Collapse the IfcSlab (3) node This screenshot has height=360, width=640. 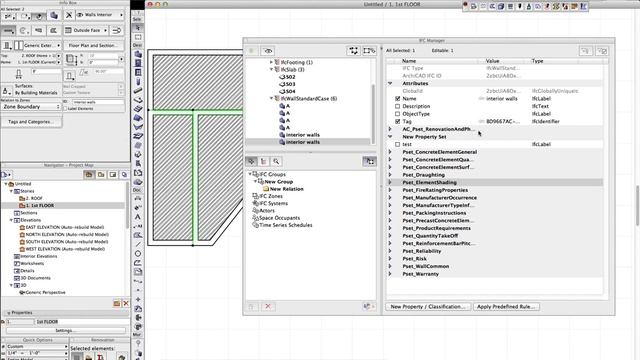[271, 69]
